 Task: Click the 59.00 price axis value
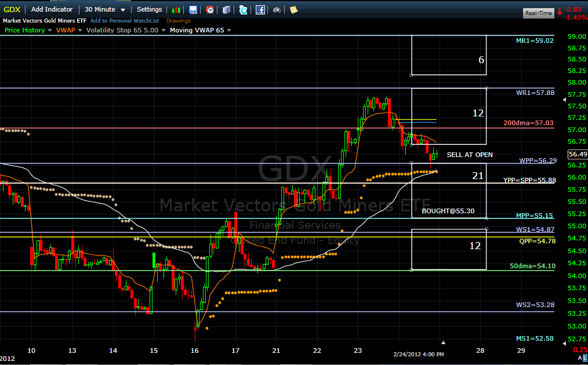(577, 36)
